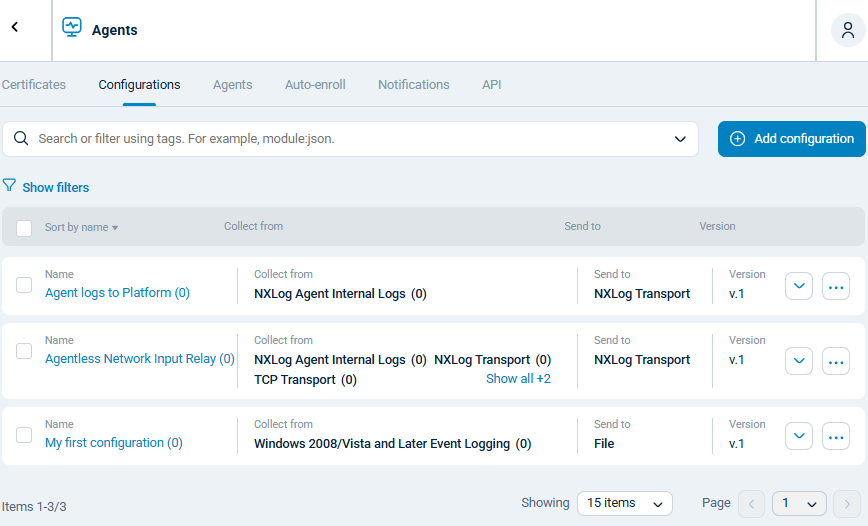Screen dimensions: 868x526
Task: Click NXLog Transport (0) in Agentless row
Action: 492,360
